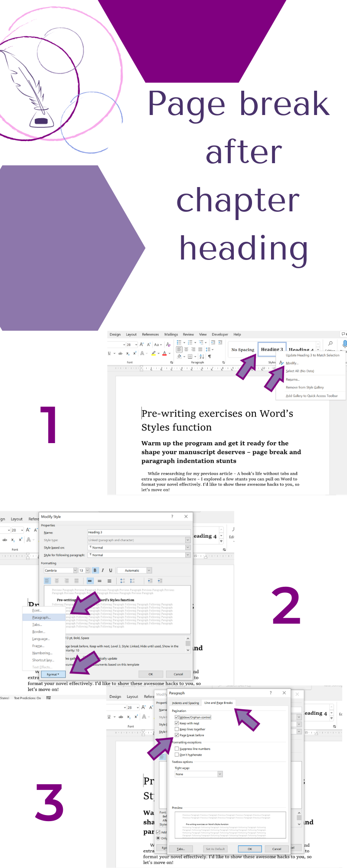Click the Italic button in Modify Style
This screenshot has height=868, width=347.
103,570
